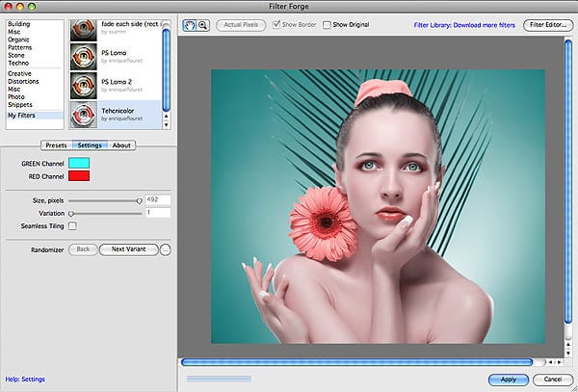
Task: Open the GREEN Channel color swatch
Action: pos(79,163)
